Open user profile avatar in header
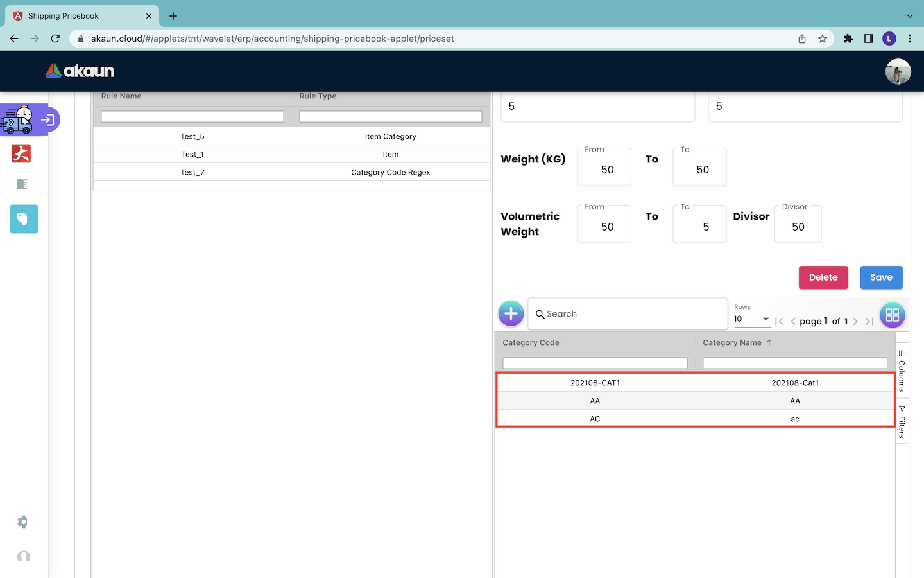This screenshot has height=578, width=924. click(x=898, y=71)
